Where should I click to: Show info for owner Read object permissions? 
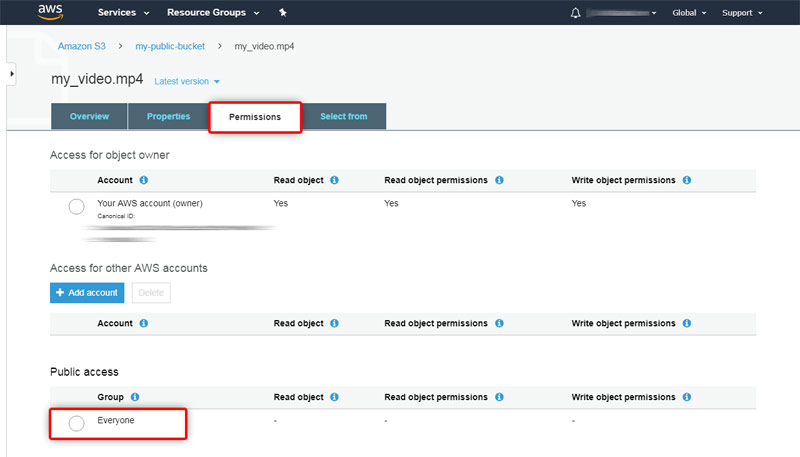pyautogui.click(x=499, y=180)
